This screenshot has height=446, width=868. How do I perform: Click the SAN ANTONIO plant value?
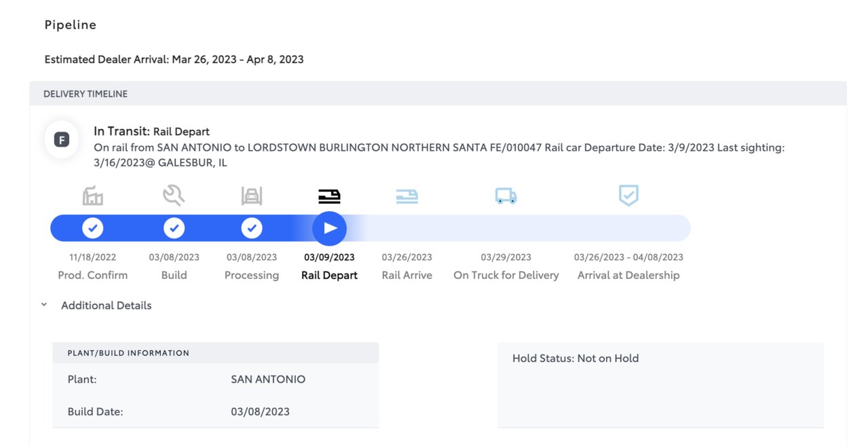[268, 379]
